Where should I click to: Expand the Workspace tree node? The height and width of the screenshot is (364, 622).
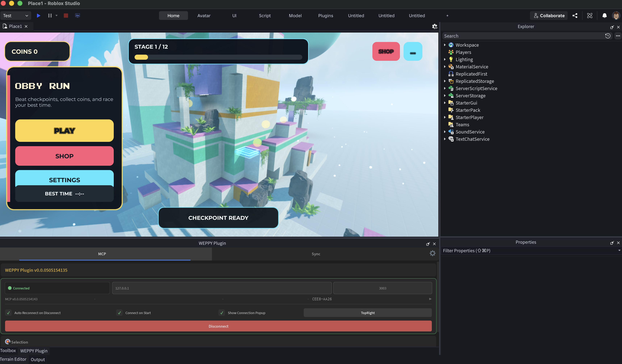(x=444, y=45)
